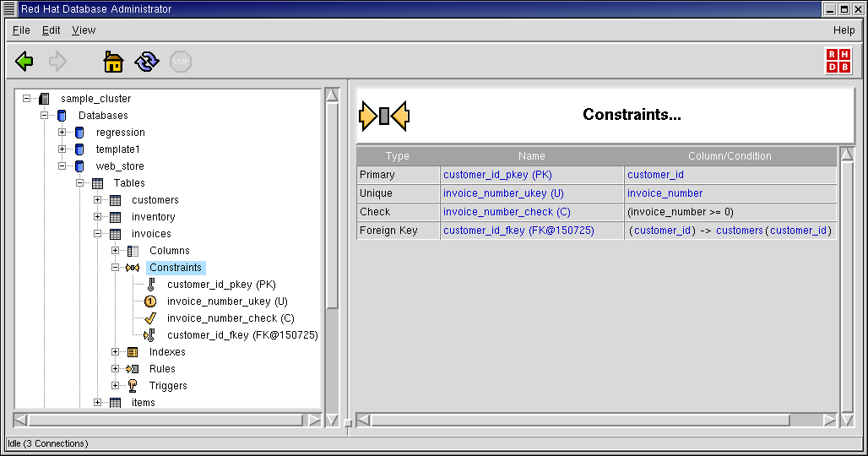
Task: Click the Constraints node icon in tree
Action: click(133, 268)
